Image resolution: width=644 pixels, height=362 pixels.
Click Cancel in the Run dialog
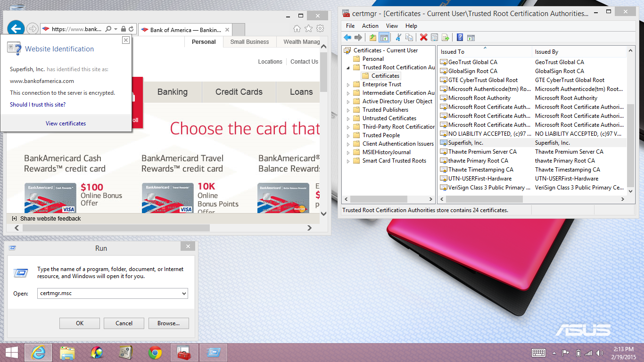point(124,323)
